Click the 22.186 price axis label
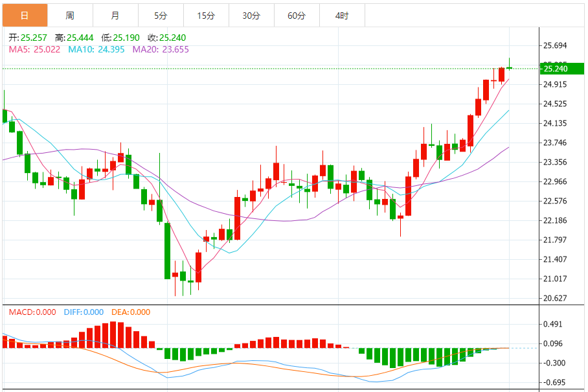Image resolution: width=588 pixels, height=392 pixels. pyautogui.click(x=555, y=220)
